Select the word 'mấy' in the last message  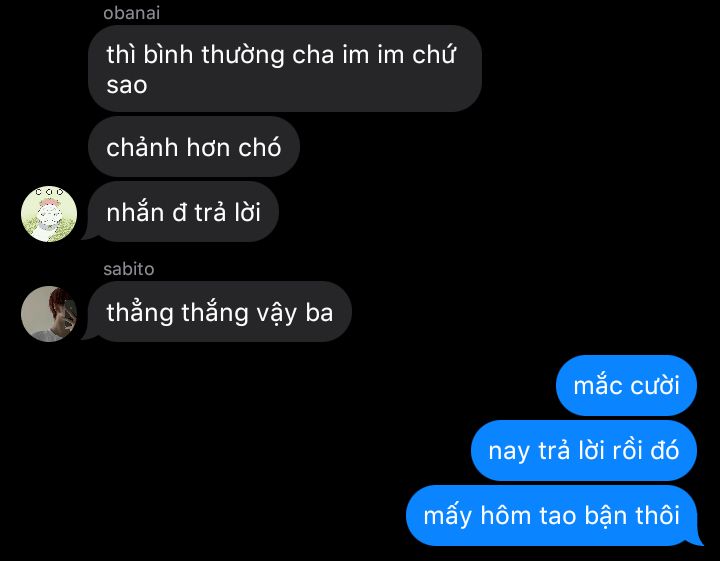click(447, 516)
